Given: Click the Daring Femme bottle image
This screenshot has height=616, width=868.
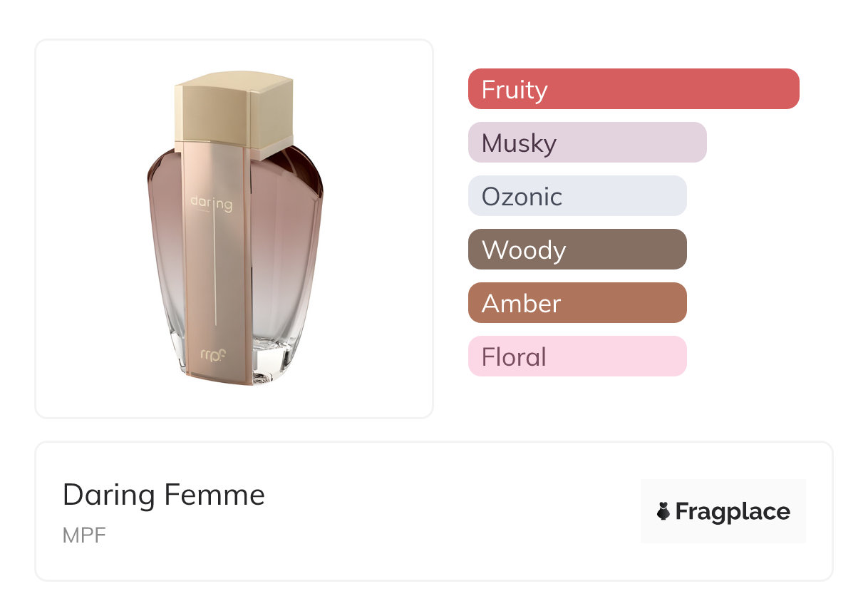Looking at the screenshot, I should [234, 228].
